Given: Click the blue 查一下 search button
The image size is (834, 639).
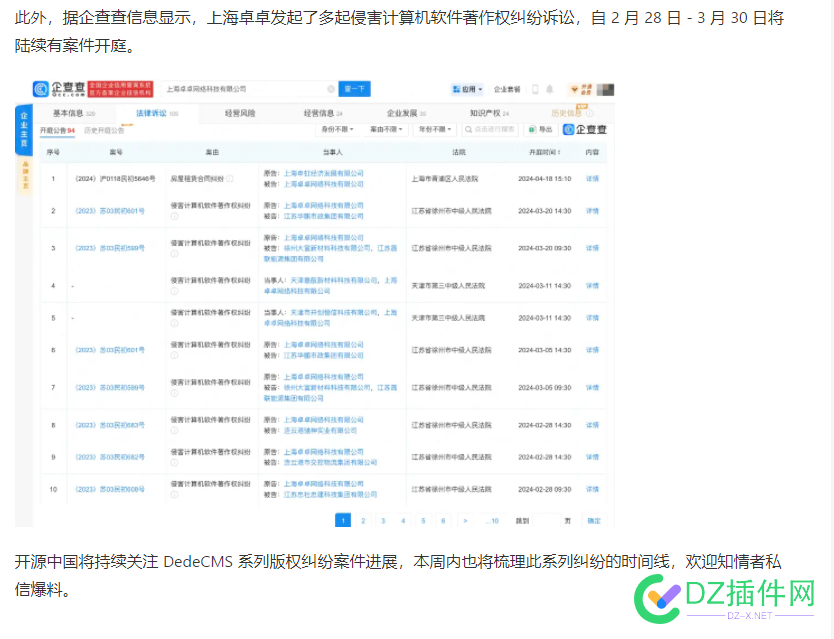Looking at the screenshot, I should click(x=354, y=89).
